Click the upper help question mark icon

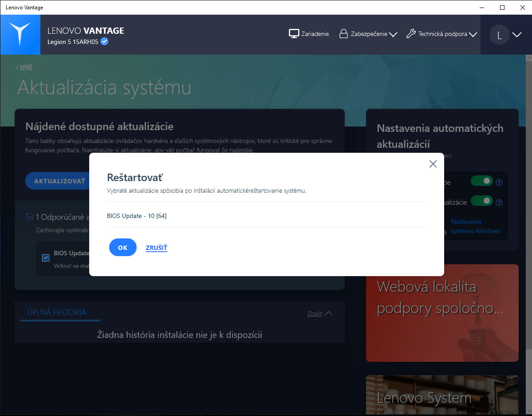pos(499,183)
